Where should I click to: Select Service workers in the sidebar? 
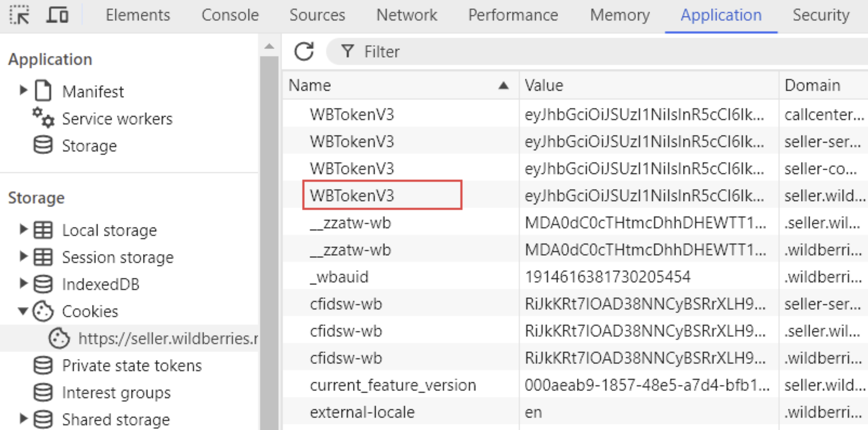(x=117, y=118)
